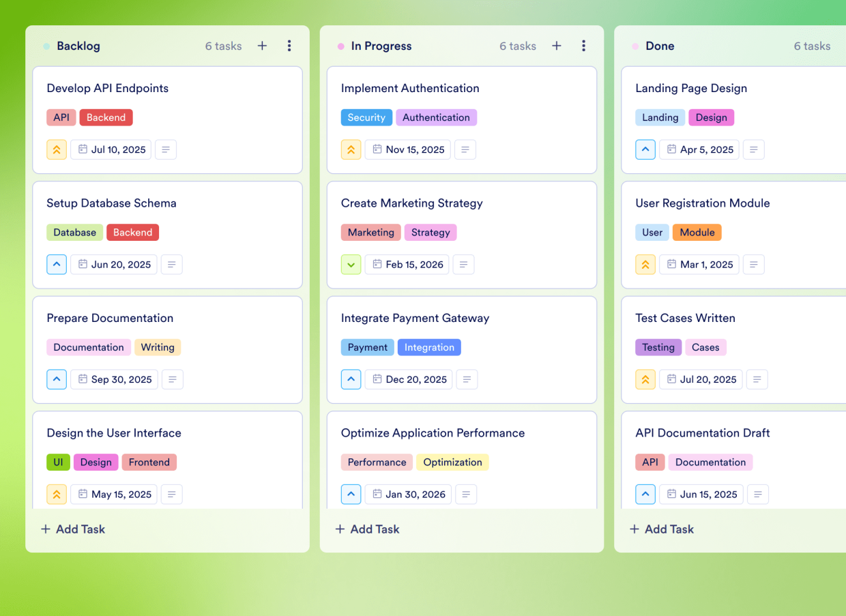
Task: Open the In Progress column options menu
Action: 584,46
